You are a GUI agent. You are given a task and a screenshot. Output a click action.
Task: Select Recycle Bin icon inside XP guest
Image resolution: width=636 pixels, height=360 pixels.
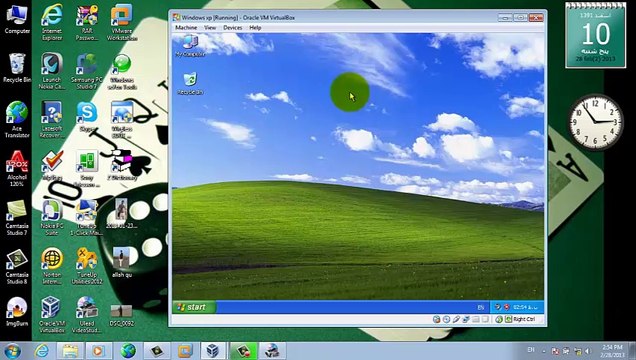click(190, 84)
